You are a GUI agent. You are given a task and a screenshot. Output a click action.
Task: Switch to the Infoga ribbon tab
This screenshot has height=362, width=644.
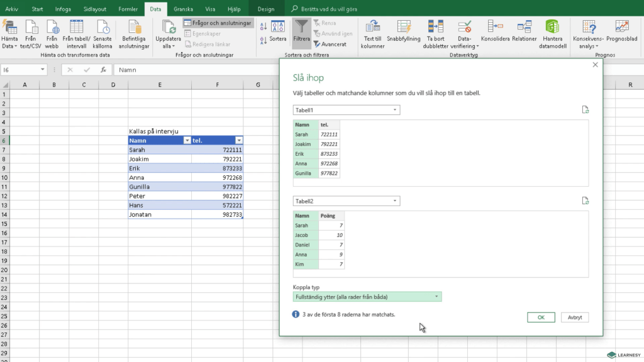[x=63, y=9]
